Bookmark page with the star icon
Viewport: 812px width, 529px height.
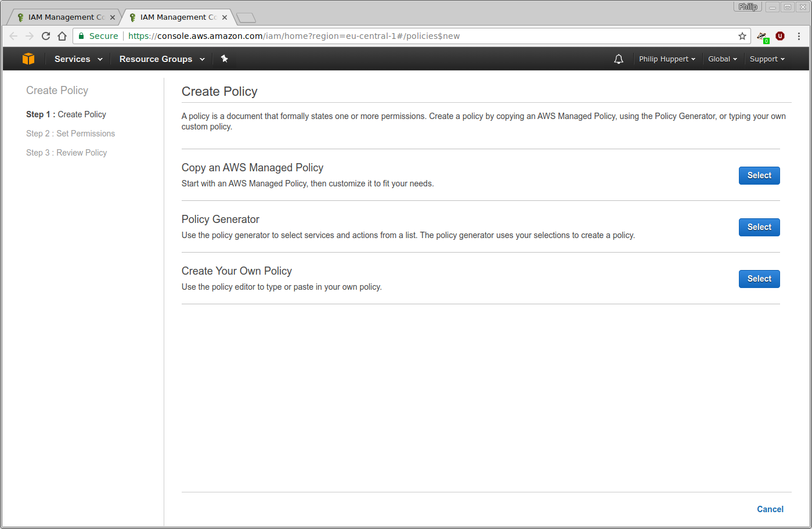coord(742,36)
